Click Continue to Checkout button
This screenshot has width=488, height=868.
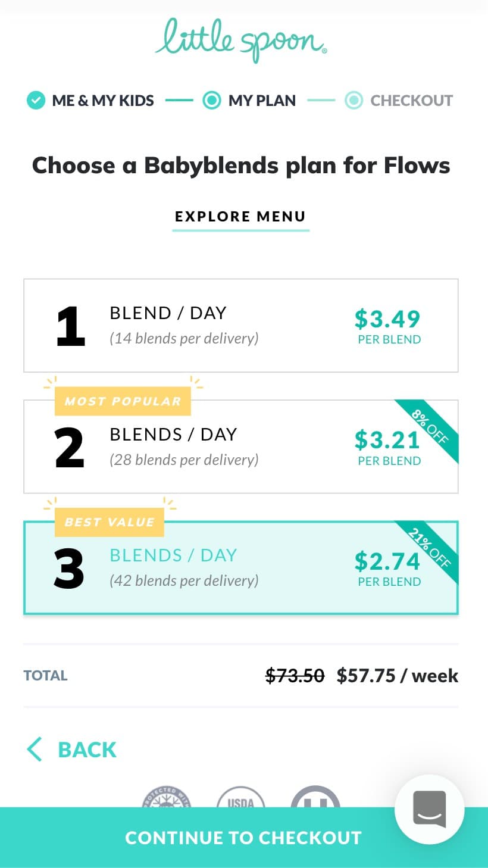click(x=244, y=838)
